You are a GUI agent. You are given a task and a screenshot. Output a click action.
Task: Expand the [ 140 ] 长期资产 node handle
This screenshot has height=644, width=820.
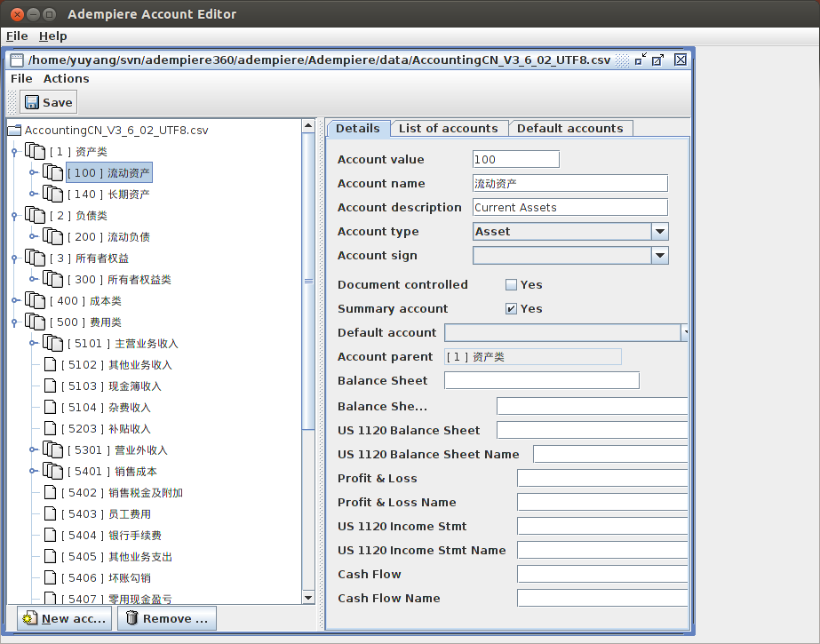32,194
